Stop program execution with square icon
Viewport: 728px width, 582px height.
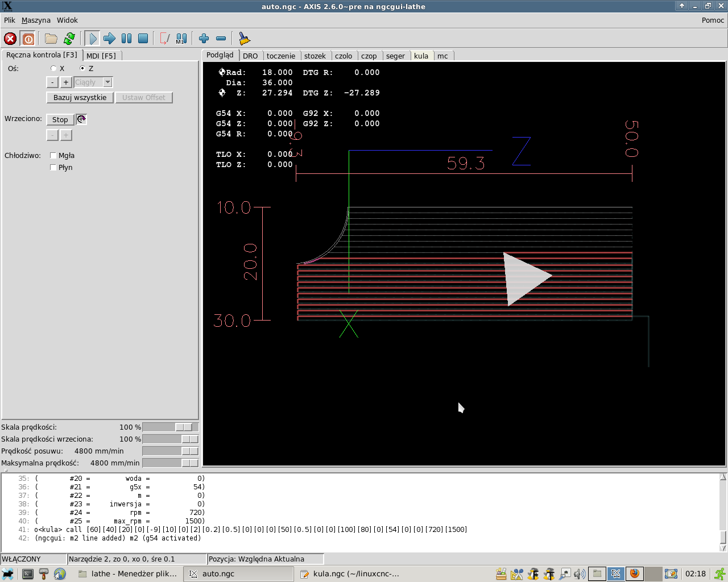click(143, 39)
